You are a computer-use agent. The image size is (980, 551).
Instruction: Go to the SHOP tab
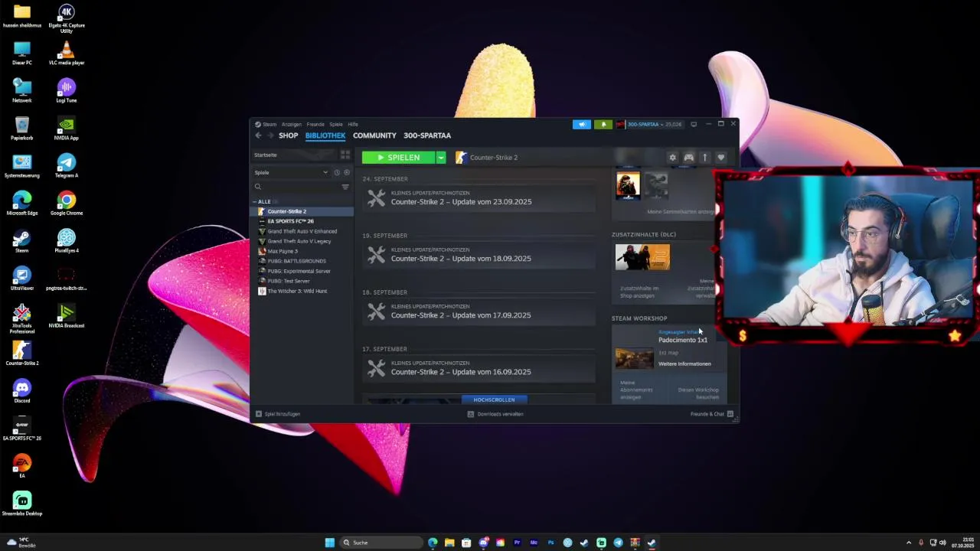click(289, 135)
